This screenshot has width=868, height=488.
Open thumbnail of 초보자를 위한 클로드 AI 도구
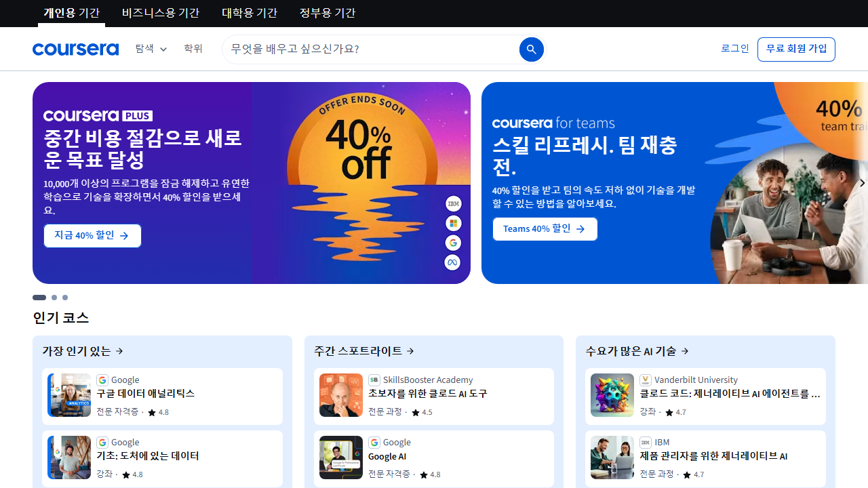(x=341, y=395)
